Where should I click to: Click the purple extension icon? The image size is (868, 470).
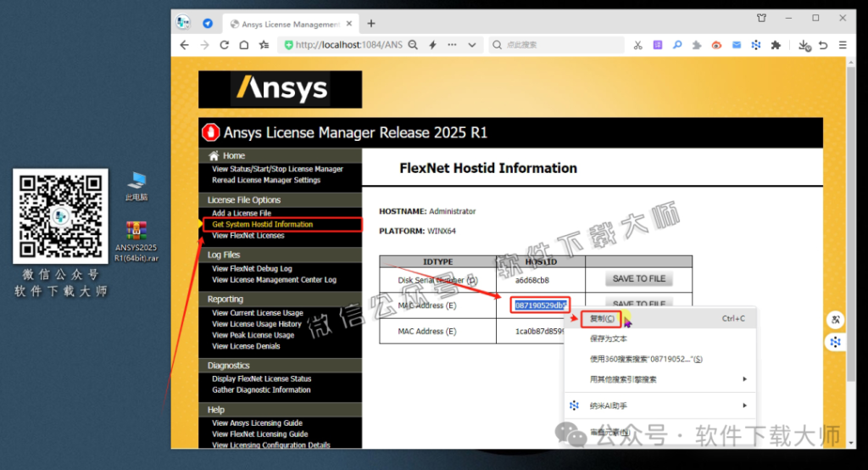tap(658, 45)
